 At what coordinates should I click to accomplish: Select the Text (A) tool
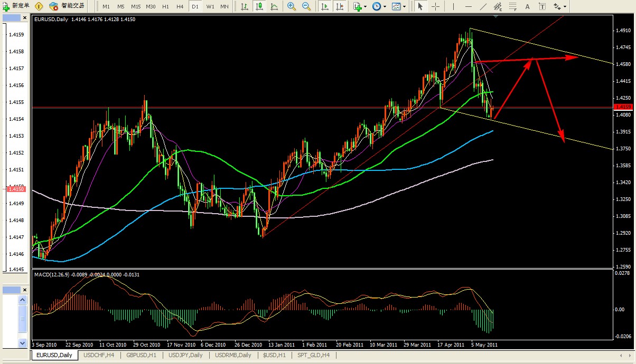pyautogui.click(x=527, y=6)
